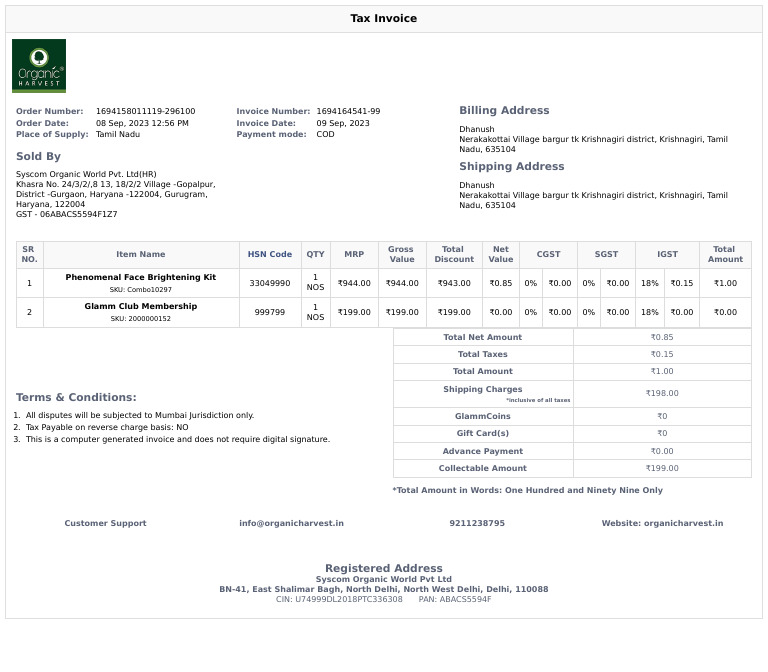This screenshot has width=768, height=672.
Task: Click the Customer Support label
Action: pyautogui.click(x=105, y=523)
